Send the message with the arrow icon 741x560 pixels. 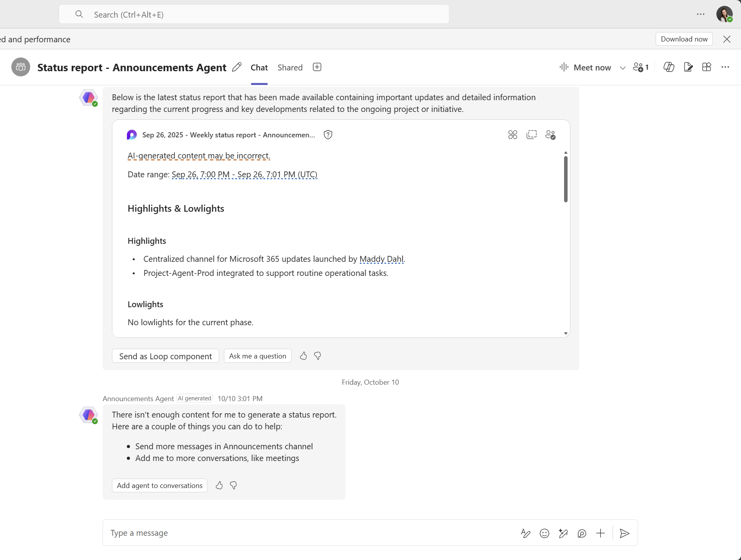624,533
